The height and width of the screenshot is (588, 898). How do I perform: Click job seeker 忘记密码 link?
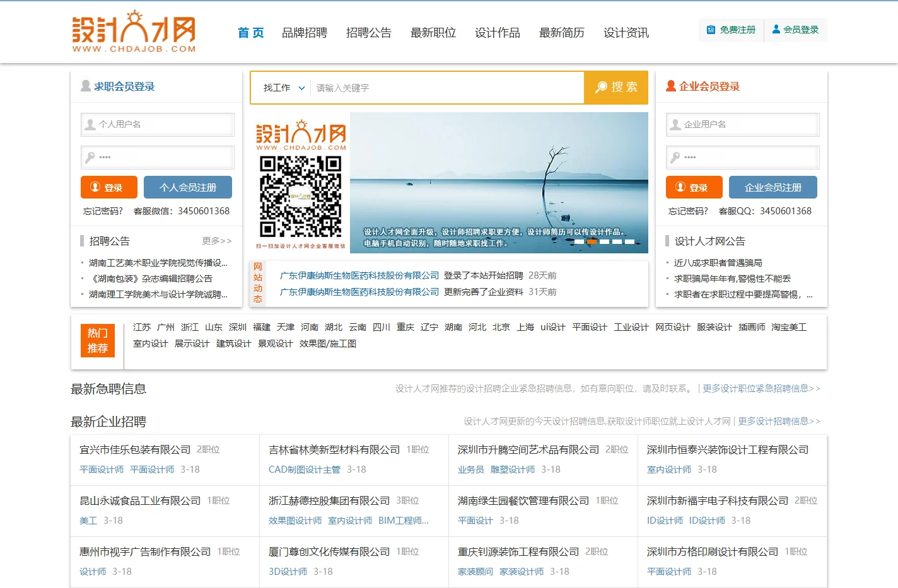point(103,211)
